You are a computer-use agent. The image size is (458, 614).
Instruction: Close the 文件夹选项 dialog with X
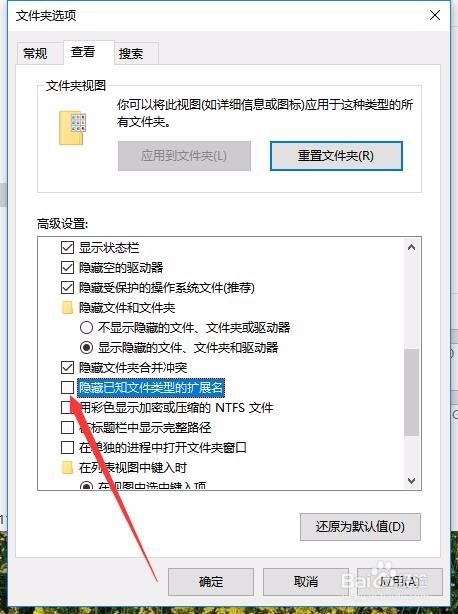[435, 15]
